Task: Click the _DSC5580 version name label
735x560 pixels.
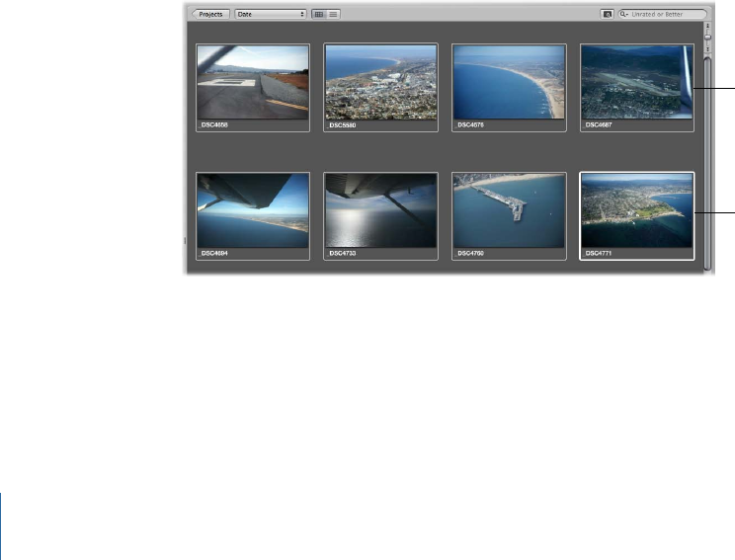Action: tap(341, 125)
